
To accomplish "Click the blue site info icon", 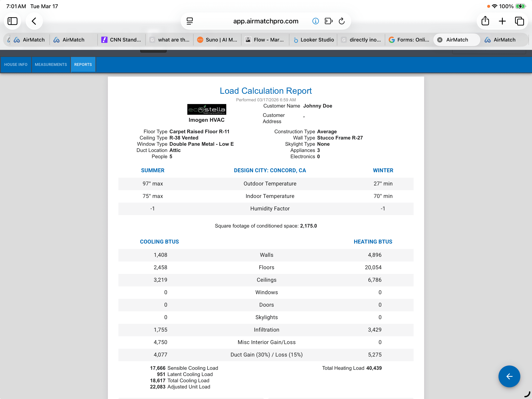I will [x=315, y=21].
